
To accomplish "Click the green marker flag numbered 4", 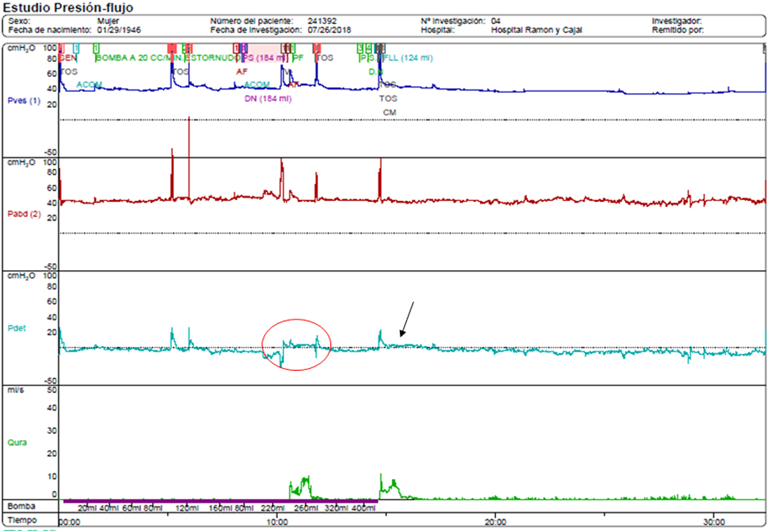I will point(368,48).
